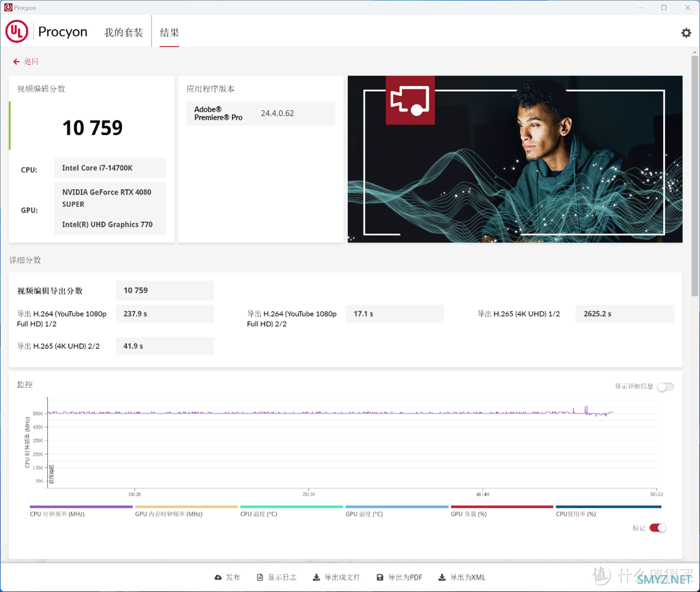This screenshot has width=700, height=592.
Task: Click the 显示日志 button
Action: tap(276, 577)
